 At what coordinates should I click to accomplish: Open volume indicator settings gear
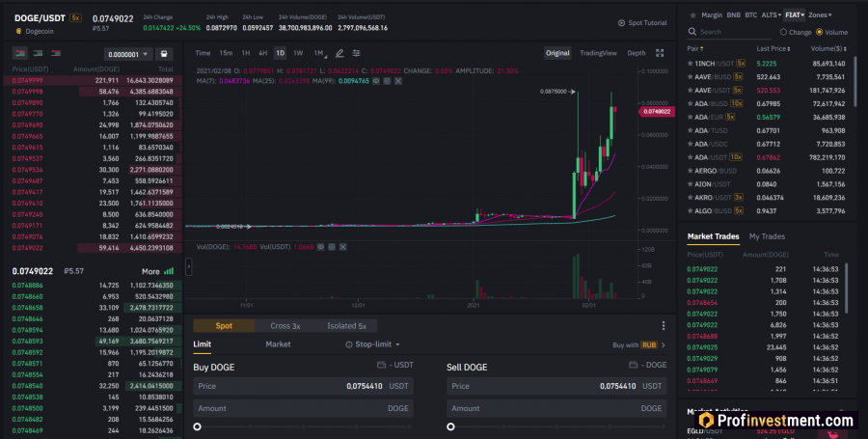point(332,247)
